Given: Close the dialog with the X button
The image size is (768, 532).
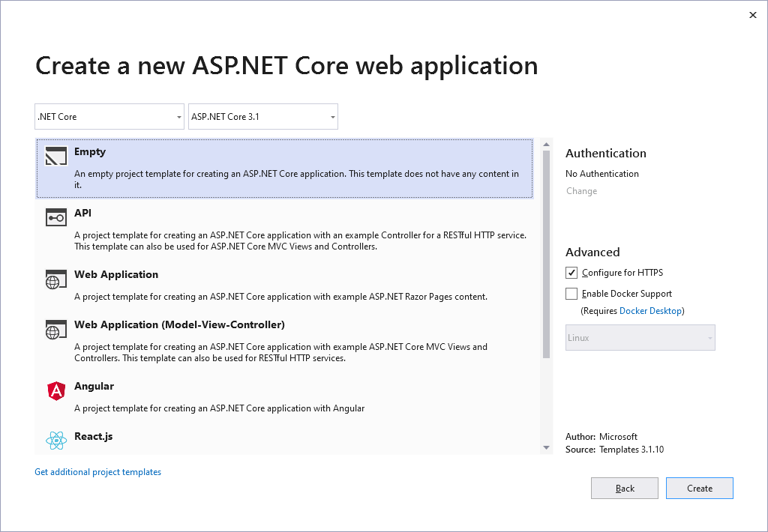Looking at the screenshot, I should point(753,15).
